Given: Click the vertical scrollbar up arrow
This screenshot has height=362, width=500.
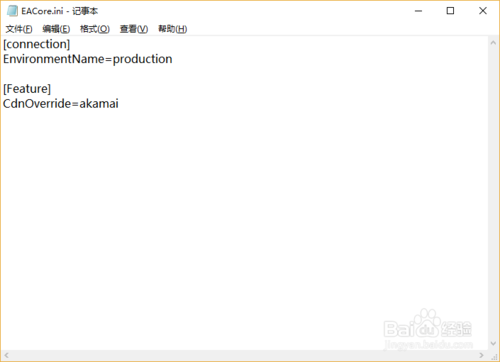Looking at the screenshot, I should click(x=493, y=43).
